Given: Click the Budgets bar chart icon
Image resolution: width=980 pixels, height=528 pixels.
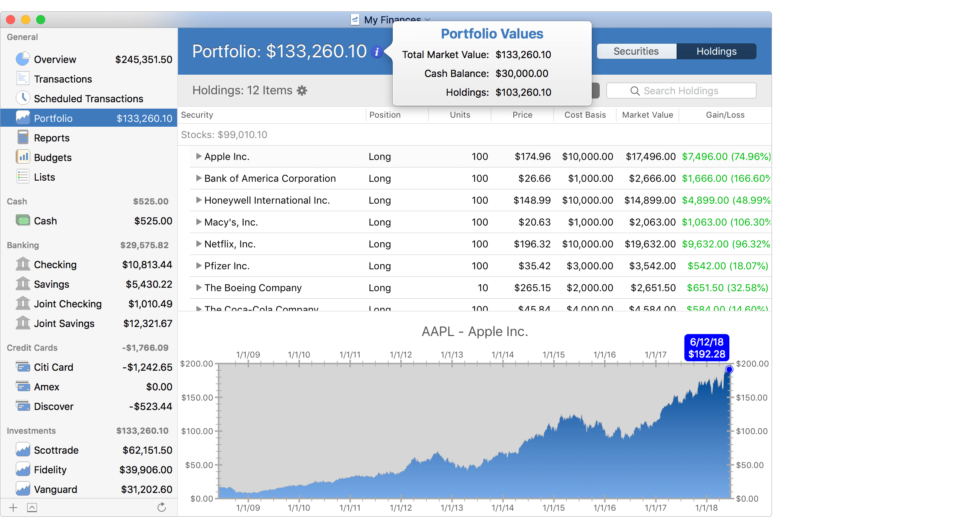Looking at the screenshot, I should [23, 157].
